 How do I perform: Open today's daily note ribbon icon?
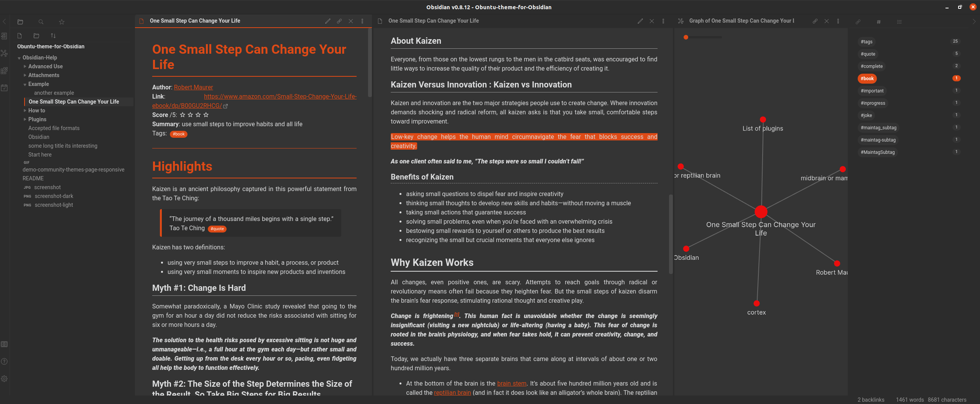tap(4, 88)
